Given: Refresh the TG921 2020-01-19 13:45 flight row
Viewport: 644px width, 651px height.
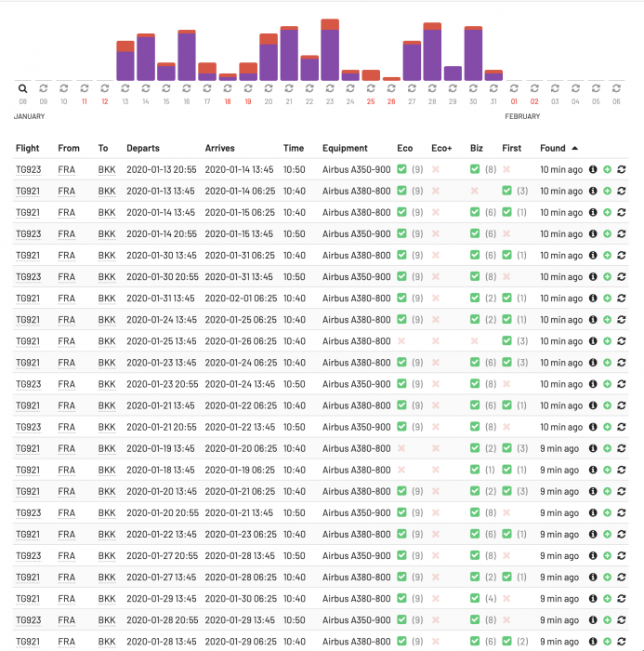Looking at the screenshot, I should coord(621,448).
